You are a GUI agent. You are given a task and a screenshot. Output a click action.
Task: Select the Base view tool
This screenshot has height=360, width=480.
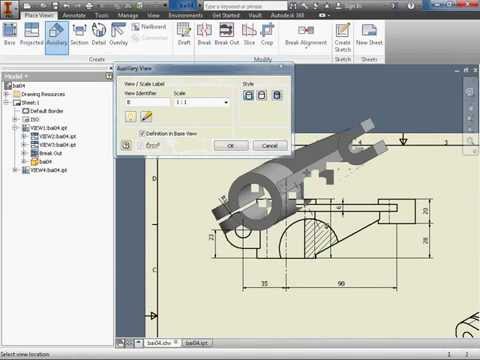click(10, 34)
